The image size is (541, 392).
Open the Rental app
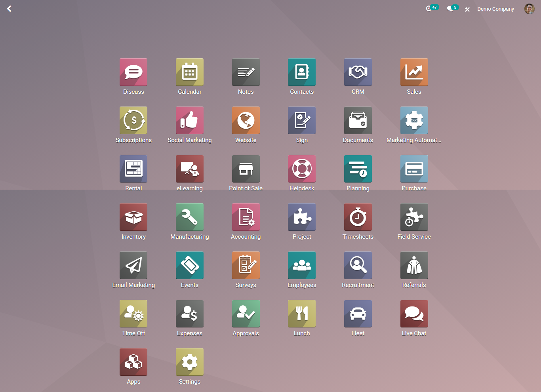133,169
